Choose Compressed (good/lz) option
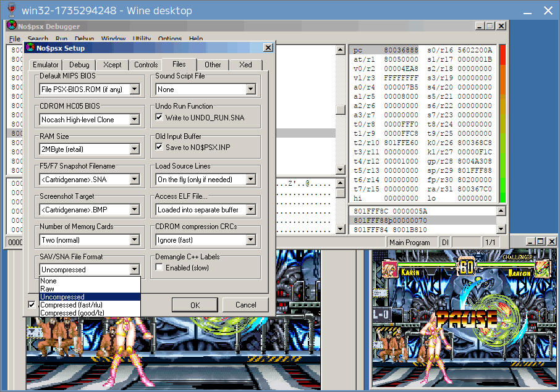Image resolution: width=560 pixels, height=392 pixels. pyautogui.click(x=90, y=313)
